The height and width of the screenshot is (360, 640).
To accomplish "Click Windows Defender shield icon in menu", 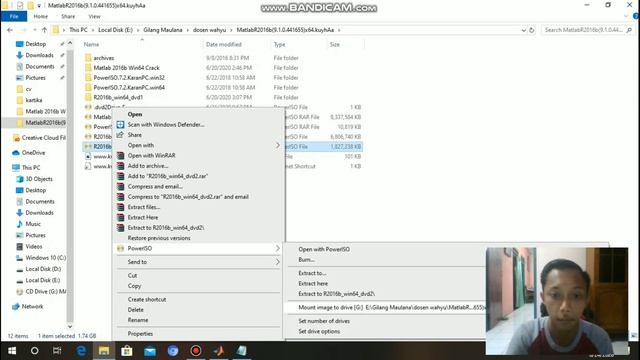I will point(120,124).
